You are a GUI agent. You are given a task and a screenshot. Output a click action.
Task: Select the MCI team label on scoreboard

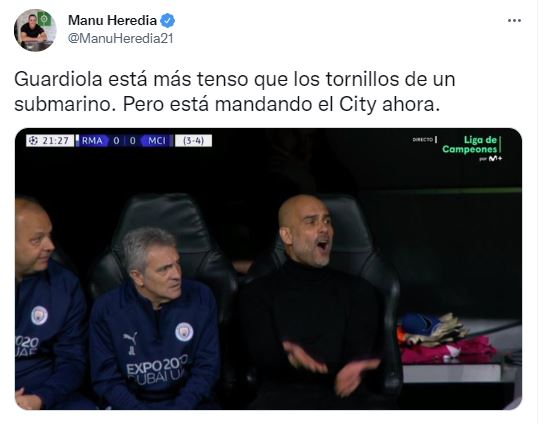[157, 141]
